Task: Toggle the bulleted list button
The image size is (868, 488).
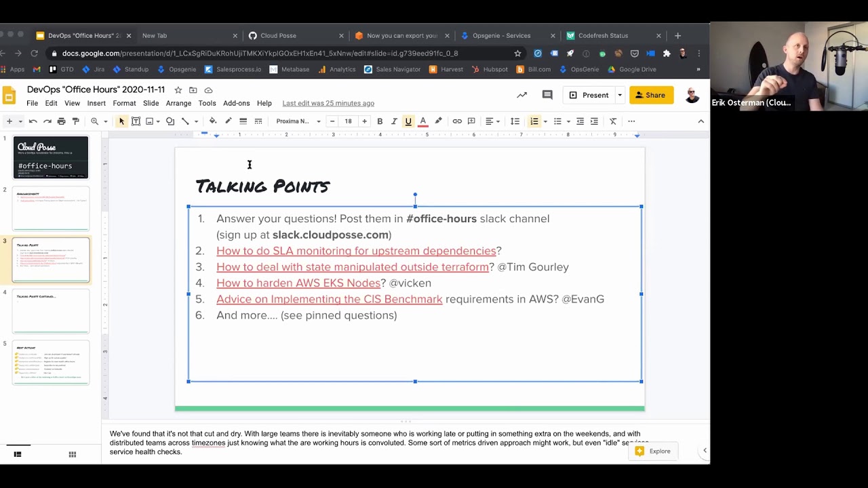Action: [557, 121]
